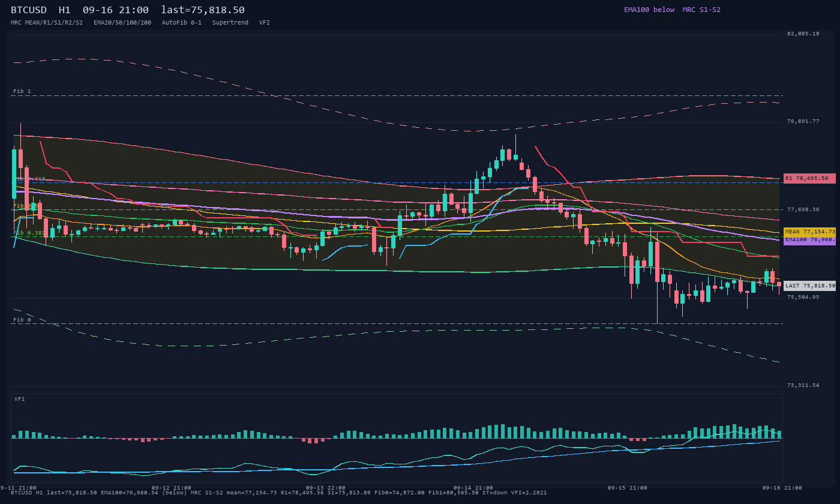The height and width of the screenshot is (504, 840).
Task: Click the MRC MEAN/R1/S1/R2/S2 indicator label
Action: tap(47, 23)
